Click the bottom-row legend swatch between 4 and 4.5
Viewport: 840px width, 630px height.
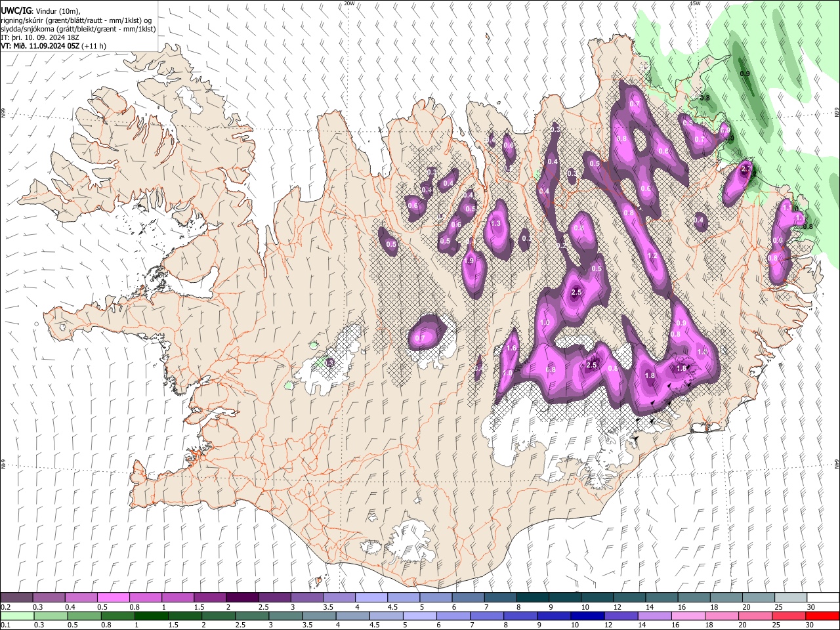click(352, 616)
